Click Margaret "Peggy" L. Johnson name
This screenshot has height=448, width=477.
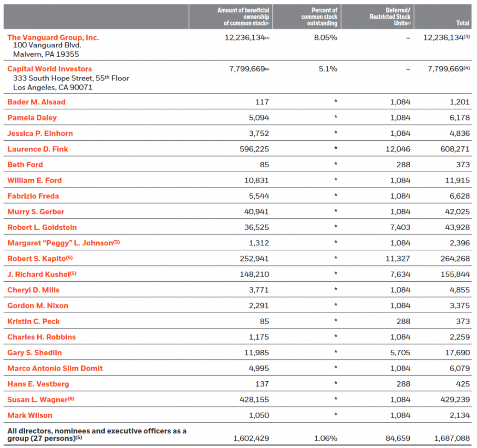pyautogui.click(x=60, y=243)
